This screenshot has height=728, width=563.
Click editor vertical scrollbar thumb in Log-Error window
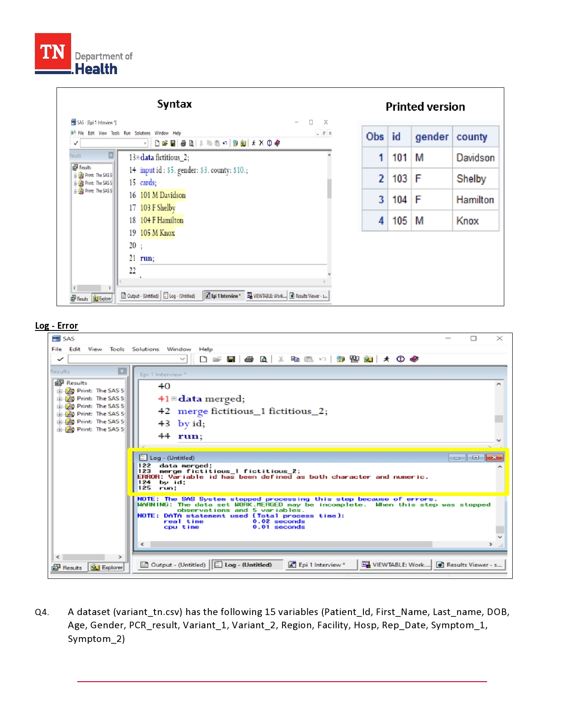click(x=499, y=419)
